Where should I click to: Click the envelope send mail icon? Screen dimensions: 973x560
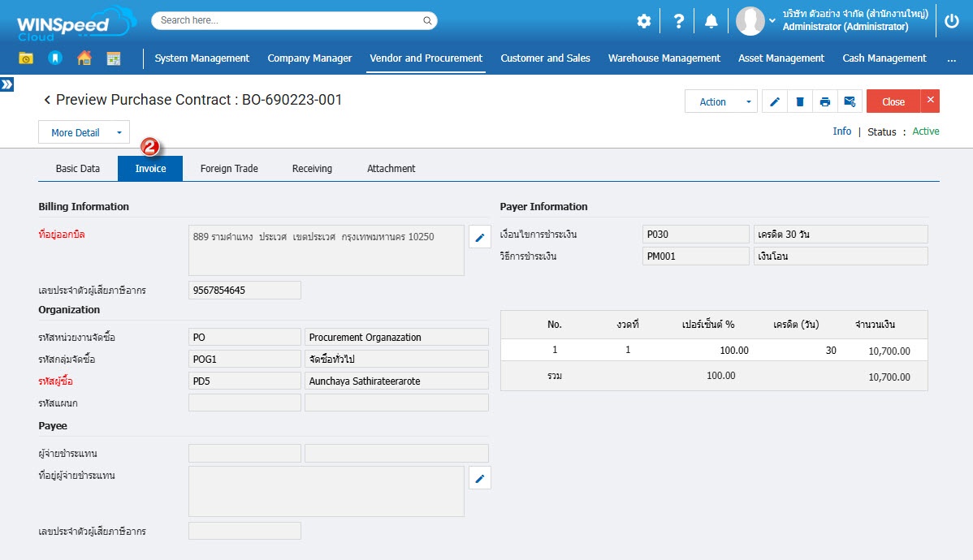[x=850, y=101]
